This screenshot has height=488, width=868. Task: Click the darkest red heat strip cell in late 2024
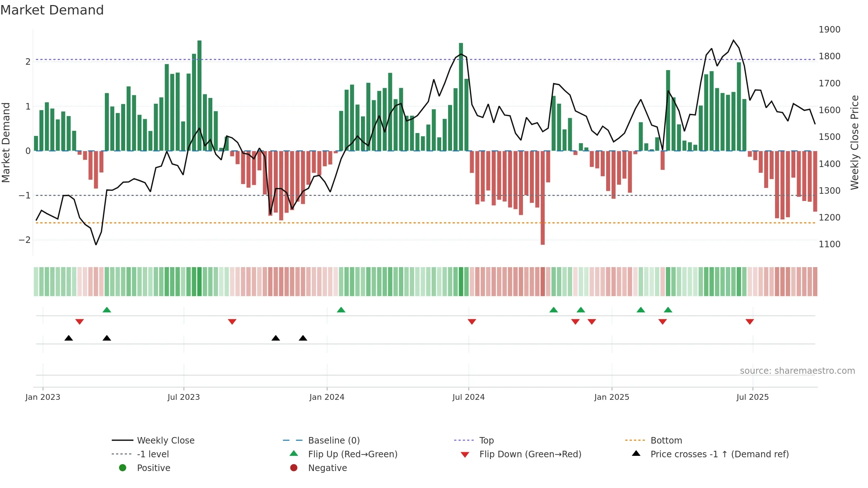click(543, 282)
